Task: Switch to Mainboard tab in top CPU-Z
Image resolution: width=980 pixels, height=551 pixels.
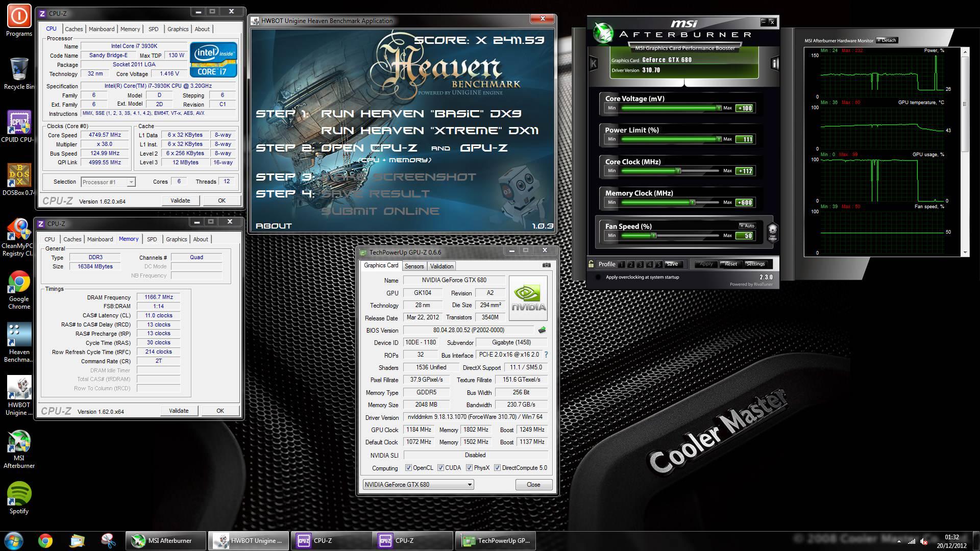Action: pos(102,29)
